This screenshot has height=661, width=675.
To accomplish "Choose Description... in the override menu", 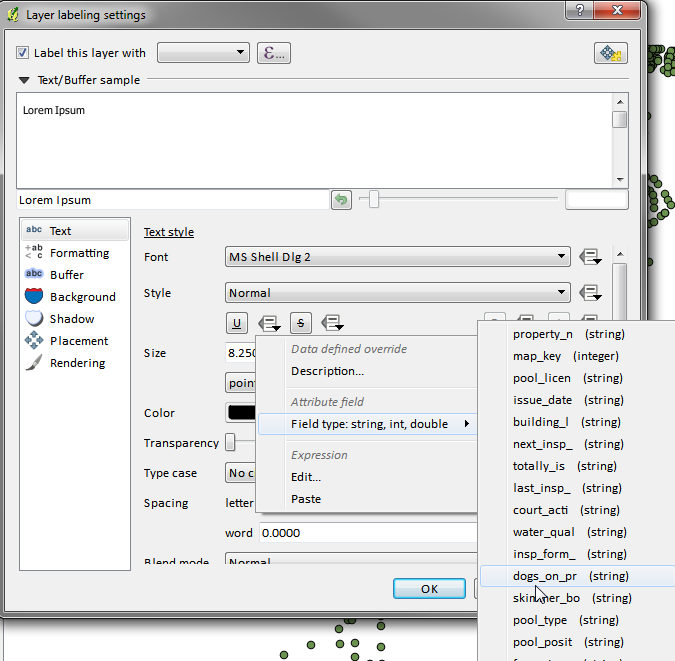I will click(327, 371).
